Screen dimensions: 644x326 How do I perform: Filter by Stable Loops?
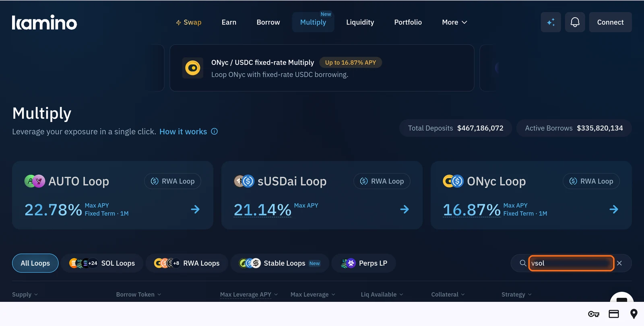[280, 263]
